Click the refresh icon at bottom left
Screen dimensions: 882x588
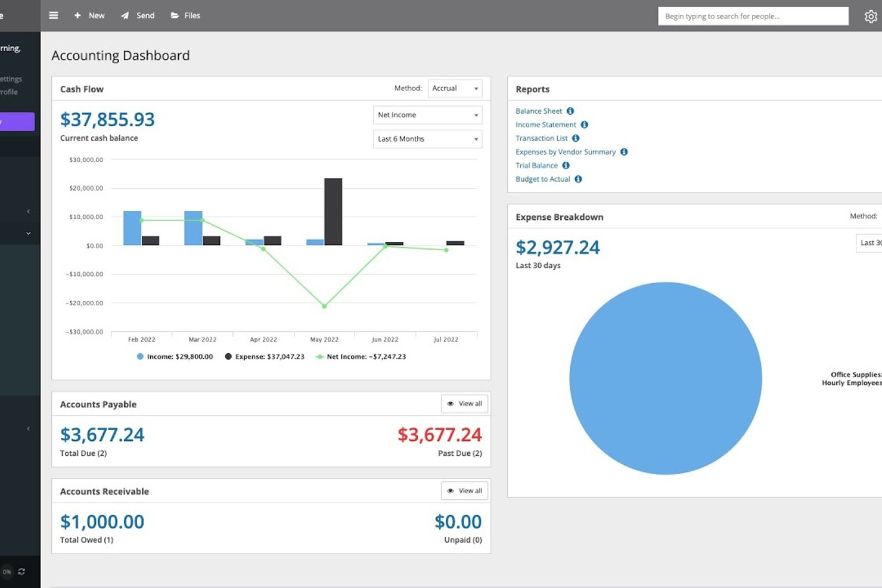click(21, 571)
